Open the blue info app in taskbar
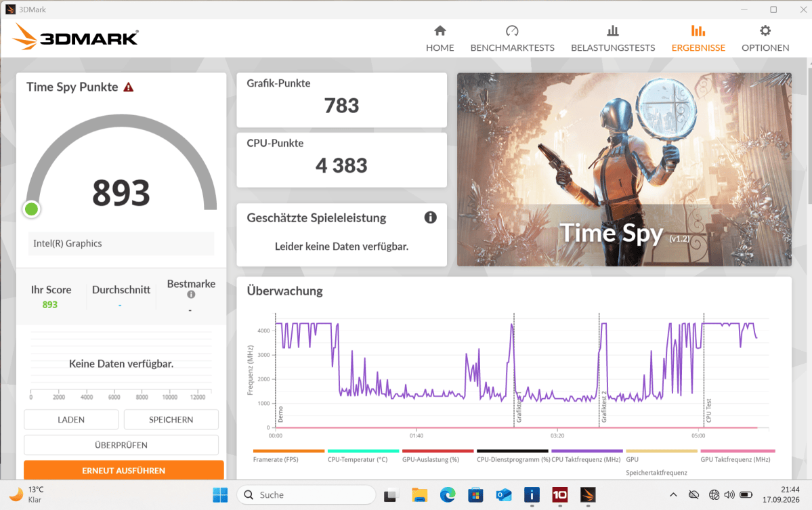Screen dimensions: 812x510 click(532, 495)
